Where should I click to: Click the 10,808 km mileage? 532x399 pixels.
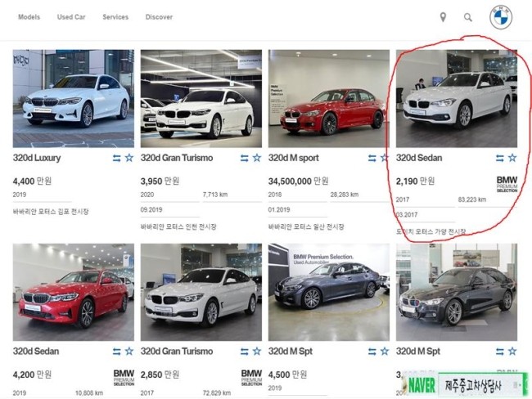(x=89, y=393)
